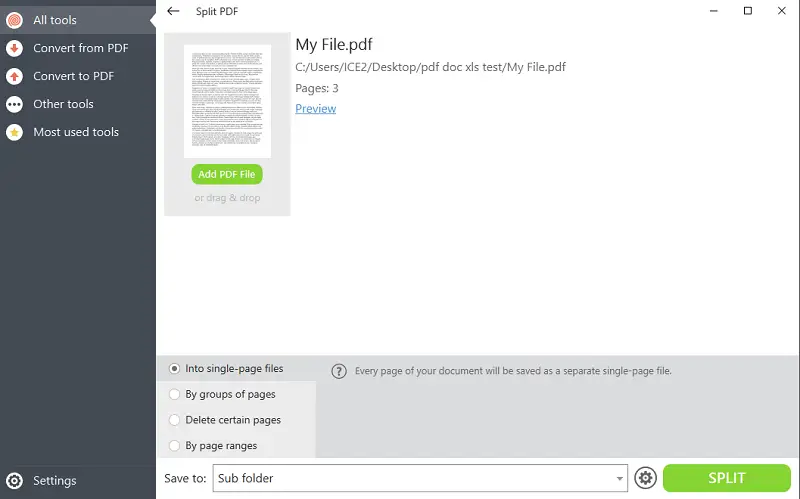Screen dimensions: 800x499
Task: Click the Convert from PDF down-arrow icon
Action: pyautogui.click(x=14, y=48)
